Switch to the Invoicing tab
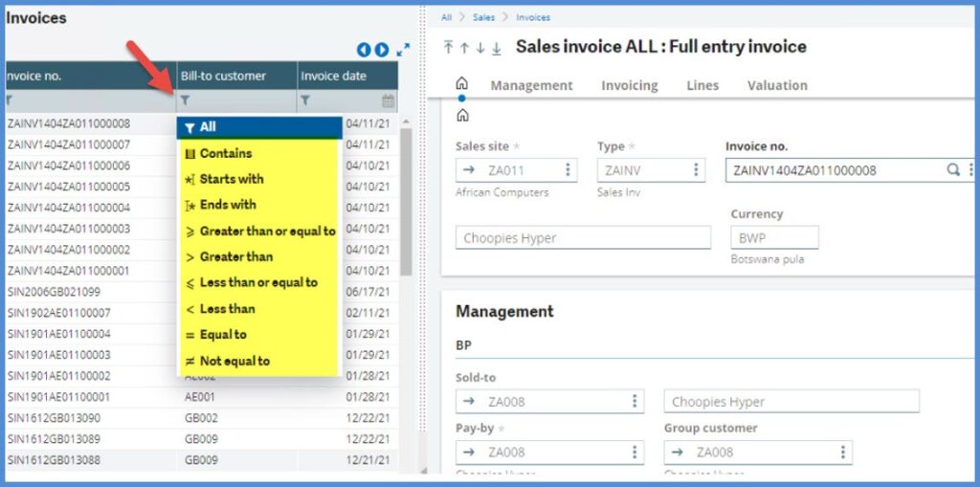 point(629,85)
